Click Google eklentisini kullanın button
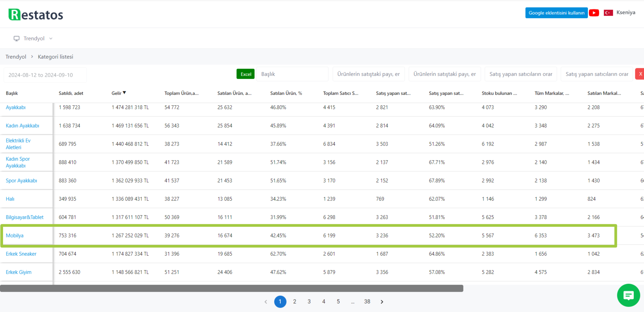 click(556, 13)
